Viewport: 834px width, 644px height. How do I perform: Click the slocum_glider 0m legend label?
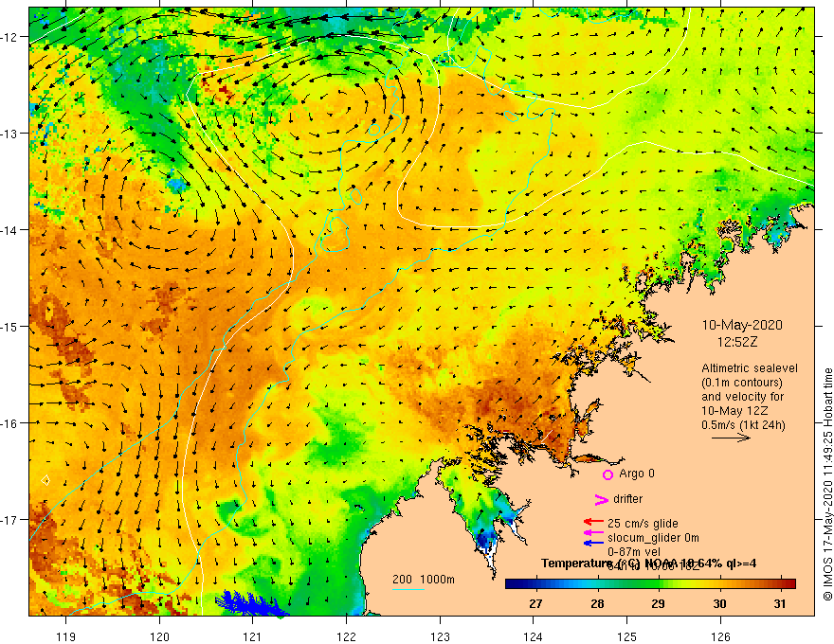click(653, 538)
